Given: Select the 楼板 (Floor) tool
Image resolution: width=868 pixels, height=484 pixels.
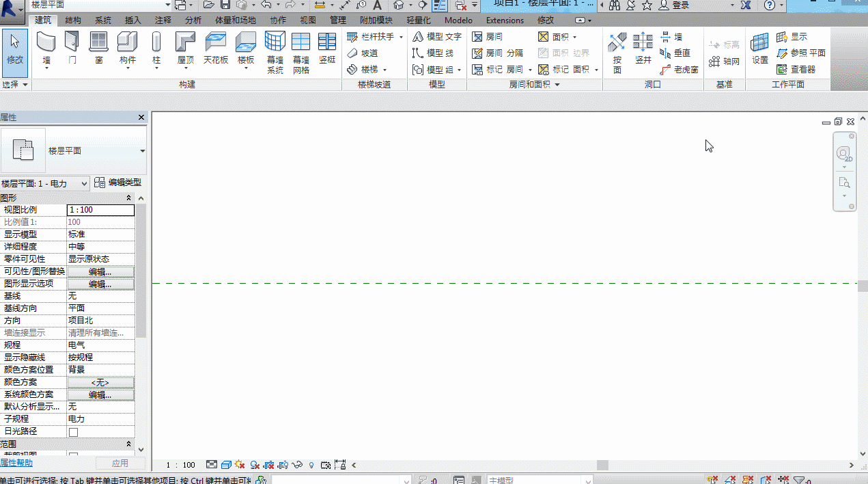Looking at the screenshot, I should point(246,51).
